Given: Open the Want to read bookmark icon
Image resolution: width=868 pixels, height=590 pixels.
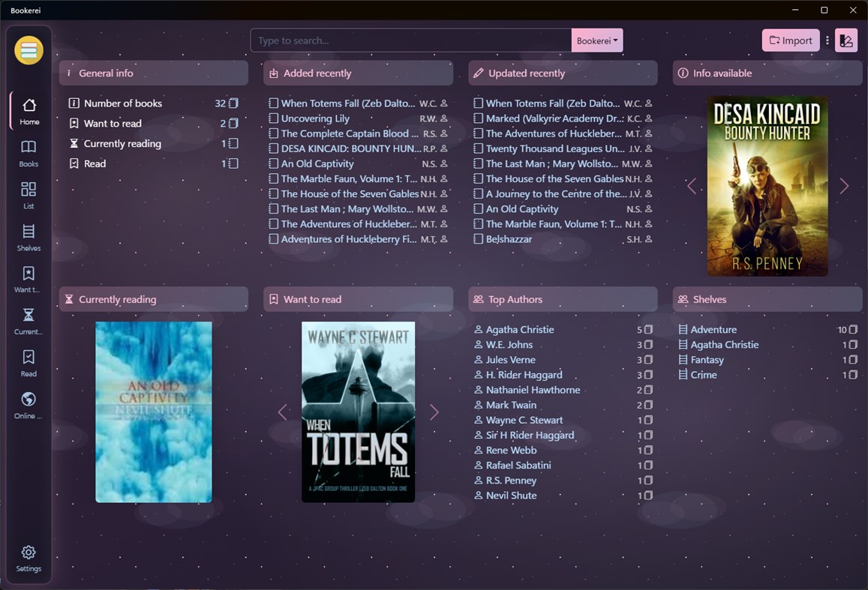Looking at the screenshot, I should coord(28,279).
